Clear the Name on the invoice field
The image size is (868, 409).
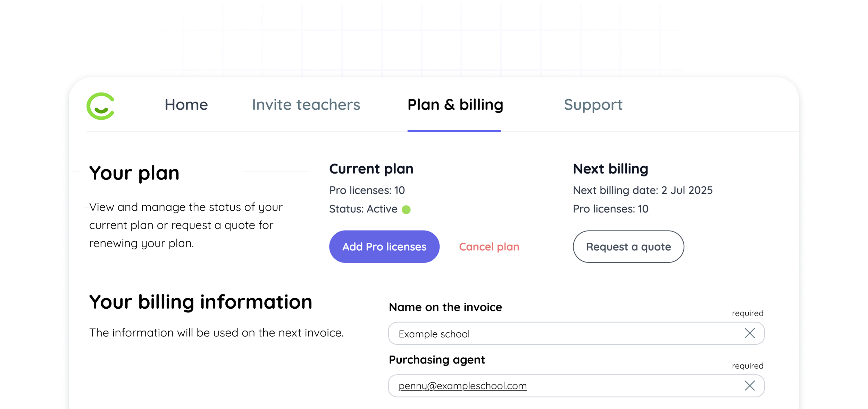click(750, 333)
